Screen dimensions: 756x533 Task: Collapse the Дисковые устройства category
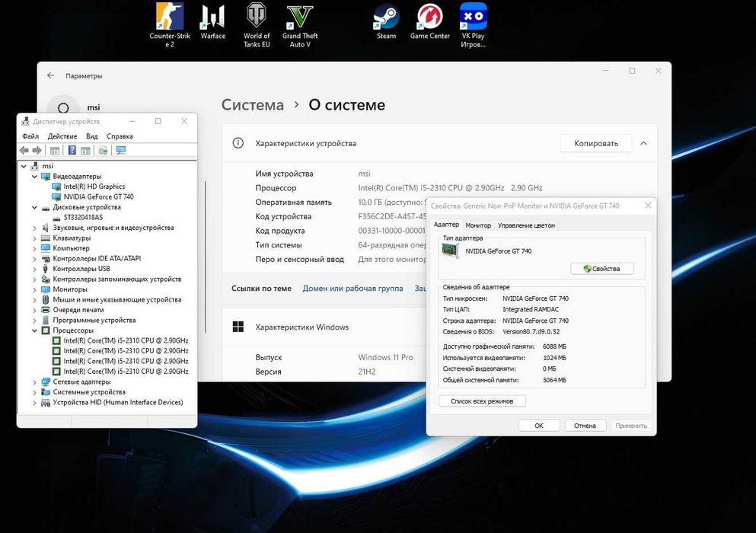pos(35,207)
